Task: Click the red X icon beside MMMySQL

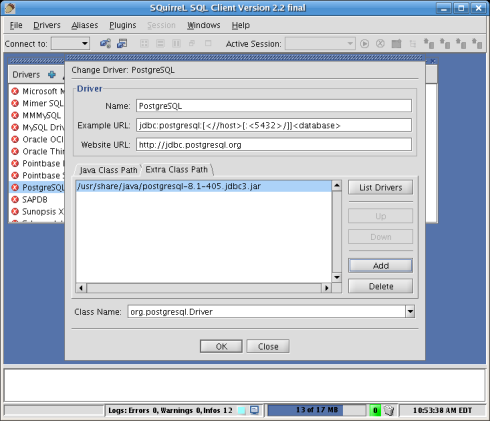Action: click(15, 115)
